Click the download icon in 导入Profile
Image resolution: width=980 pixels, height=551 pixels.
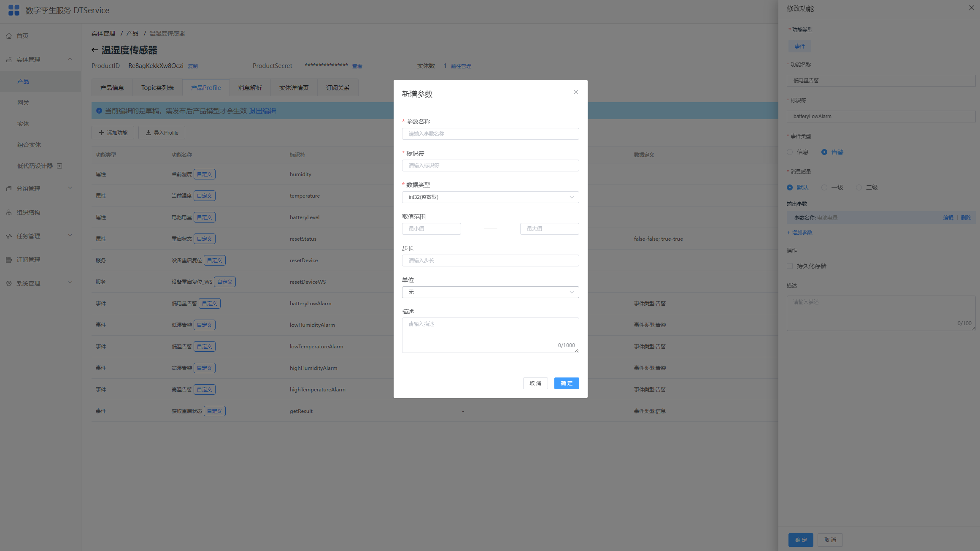[148, 133]
